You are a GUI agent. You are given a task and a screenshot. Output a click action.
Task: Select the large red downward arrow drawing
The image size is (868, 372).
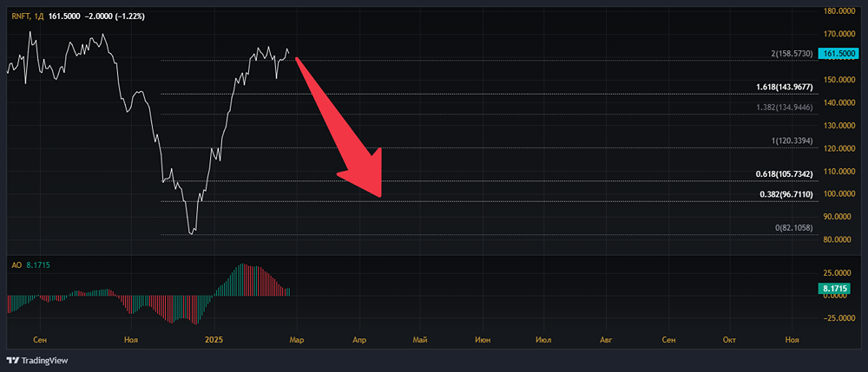[339, 127]
